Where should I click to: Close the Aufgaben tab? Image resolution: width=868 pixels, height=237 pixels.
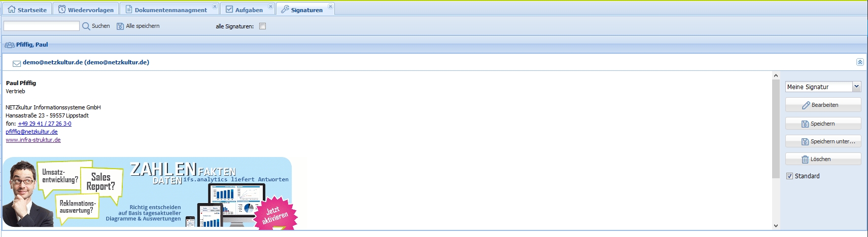(x=270, y=7)
